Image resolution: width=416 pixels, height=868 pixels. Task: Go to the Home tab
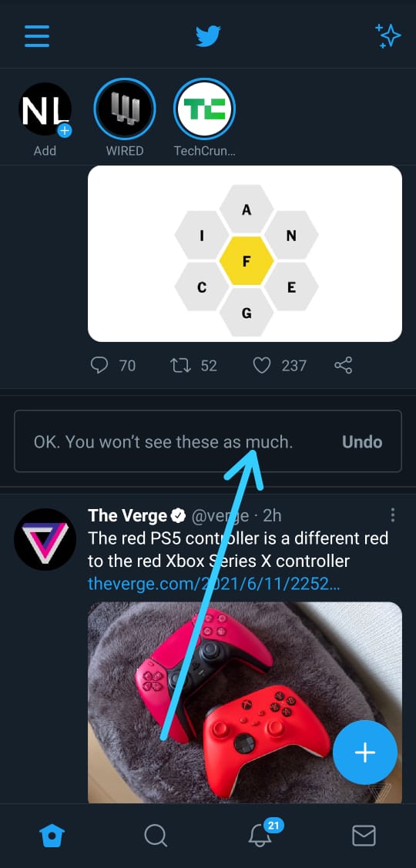(52, 836)
